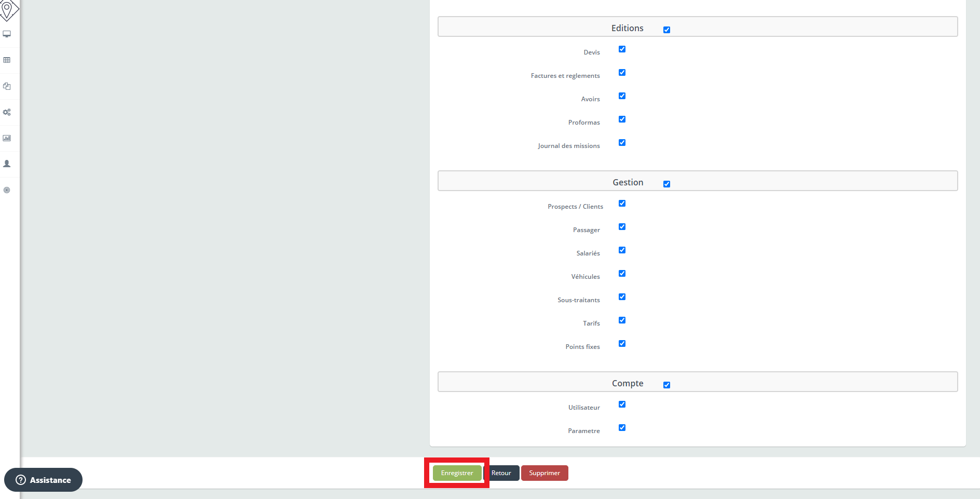Viewport: 980px width, 499px height.
Task: Open the bar chart statistics icon
Action: (x=7, y=138)
